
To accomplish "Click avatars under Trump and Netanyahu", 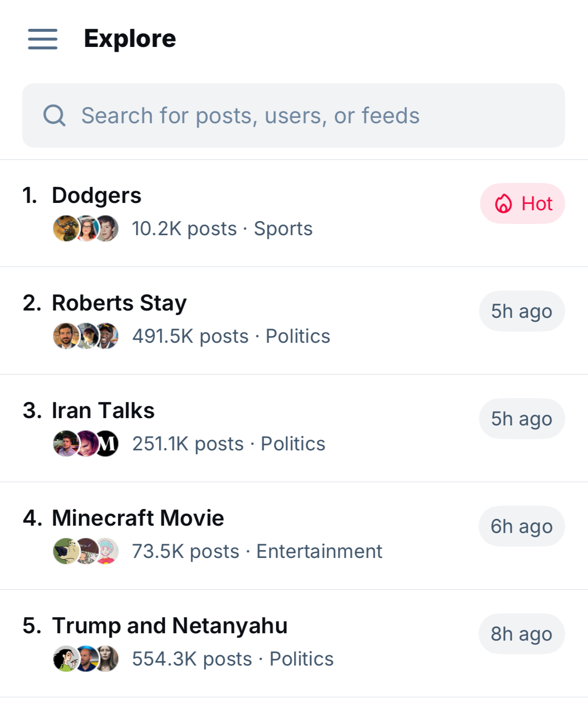I will (86, 659).
